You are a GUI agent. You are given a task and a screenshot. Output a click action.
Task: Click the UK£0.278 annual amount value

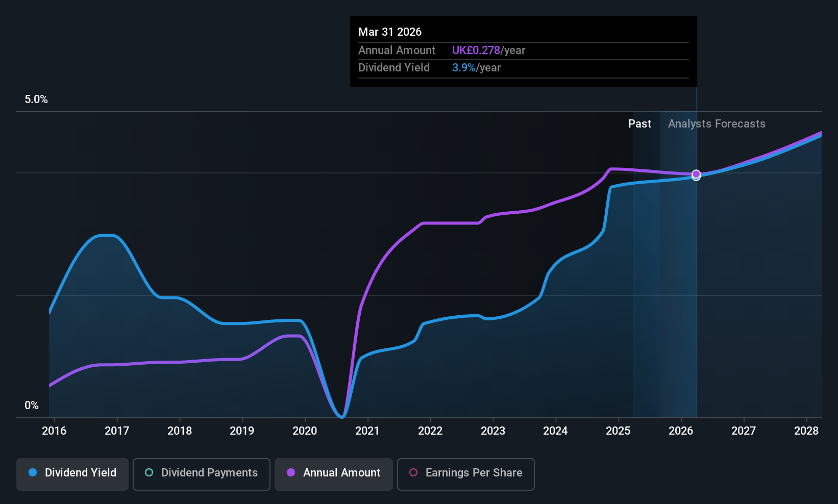point(476,51)
